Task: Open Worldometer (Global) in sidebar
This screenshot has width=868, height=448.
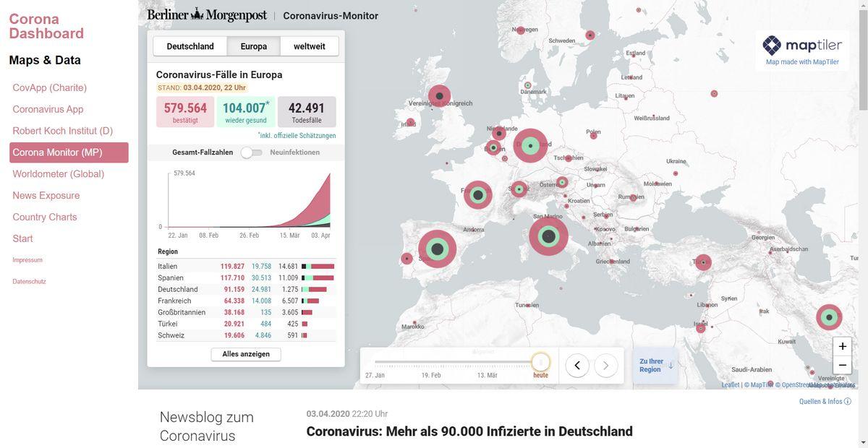Action: coord(59,174)
